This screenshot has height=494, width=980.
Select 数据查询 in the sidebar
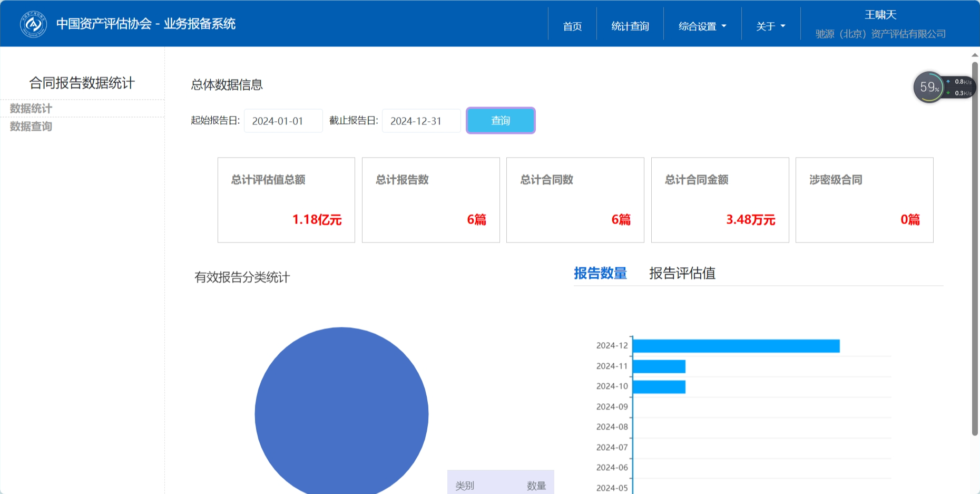31,127
